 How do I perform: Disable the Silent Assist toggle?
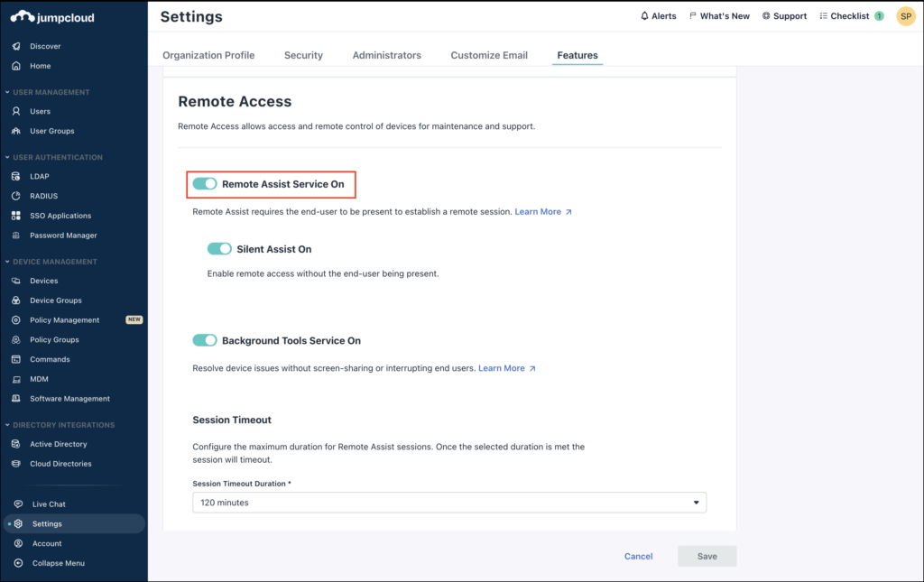click(x=217, y=247)
